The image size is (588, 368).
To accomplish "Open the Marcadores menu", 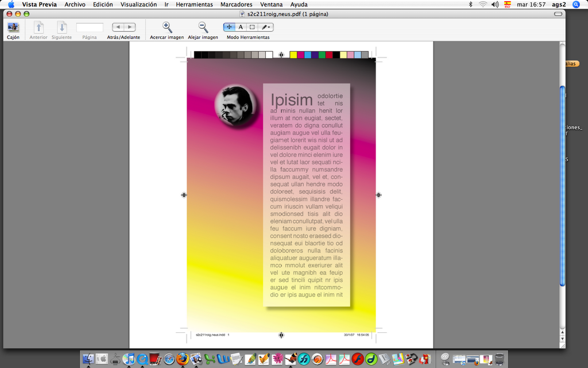I will pyautogui.click(x=236, y=5).
